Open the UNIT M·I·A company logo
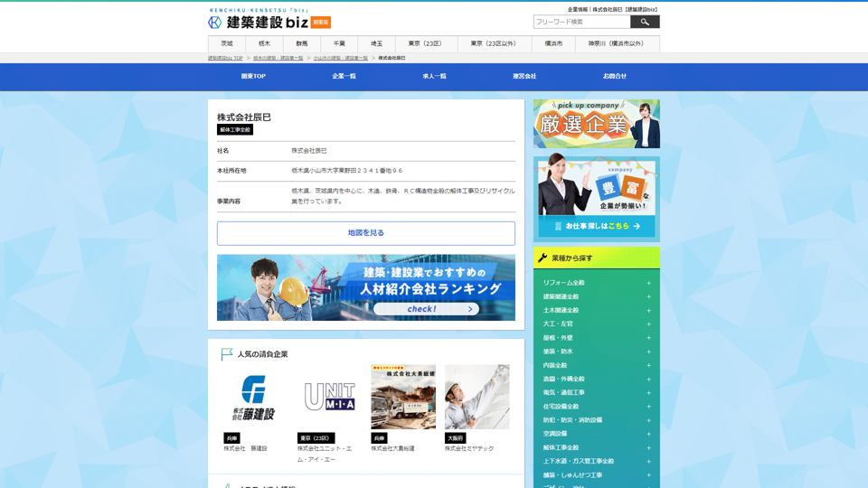 [x=329, y=398]
